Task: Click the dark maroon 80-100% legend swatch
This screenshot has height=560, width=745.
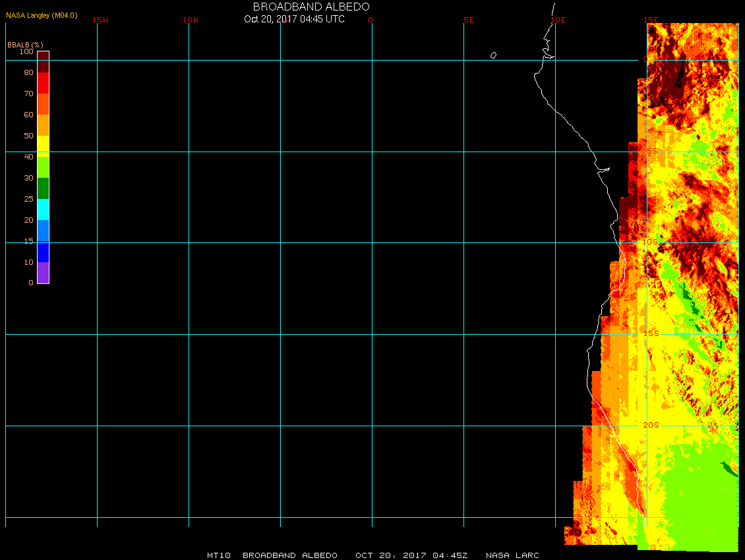Action: coord(43,61)
